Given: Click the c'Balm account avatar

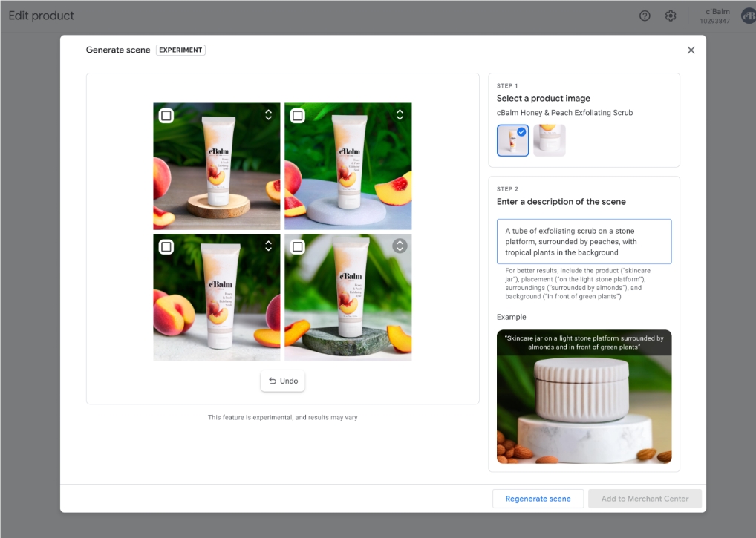Looking at the screenshot, I should pyautogui.click(x=749, y=16).
